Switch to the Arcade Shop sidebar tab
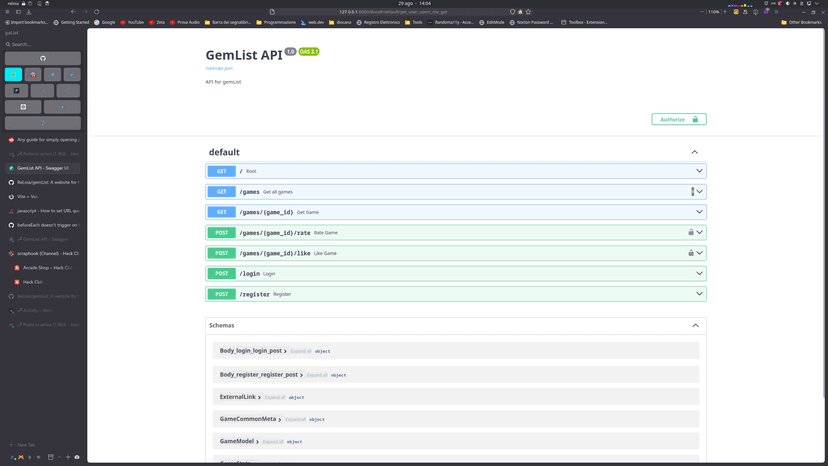This screenshot has height=466, width=828. point(47,268)
